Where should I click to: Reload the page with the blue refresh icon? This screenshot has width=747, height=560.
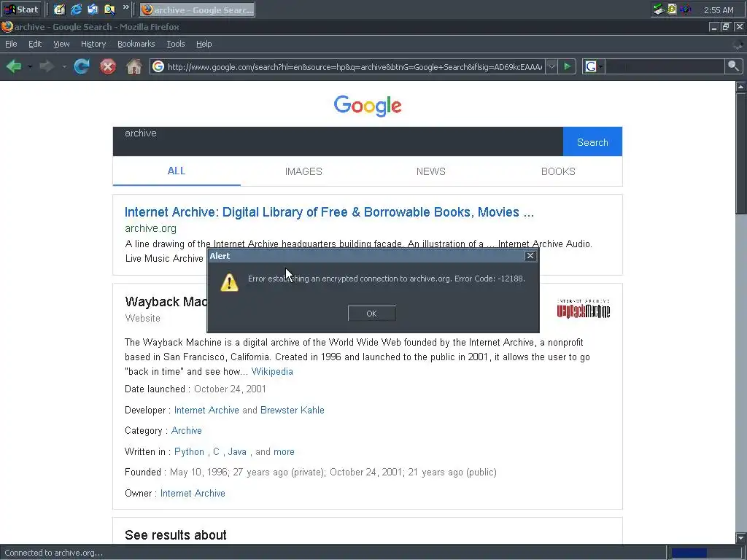click(82, 66)
